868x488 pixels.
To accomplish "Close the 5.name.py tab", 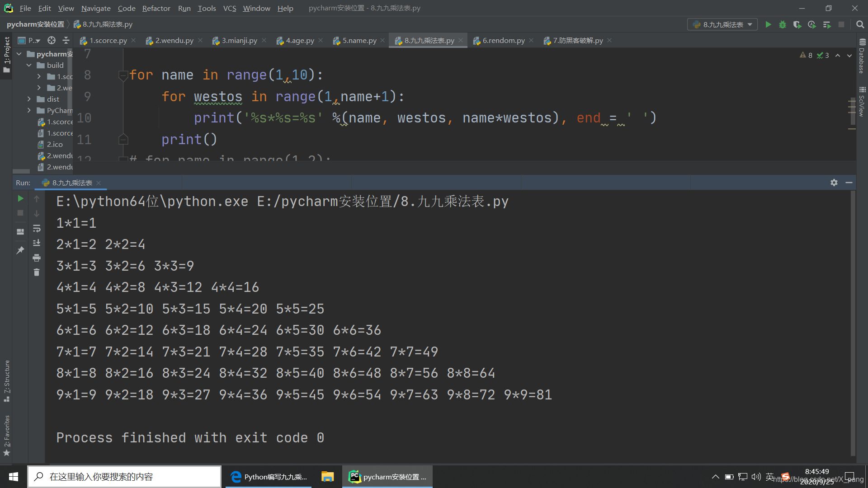I will pyautogui.click(x=382, y=40).
